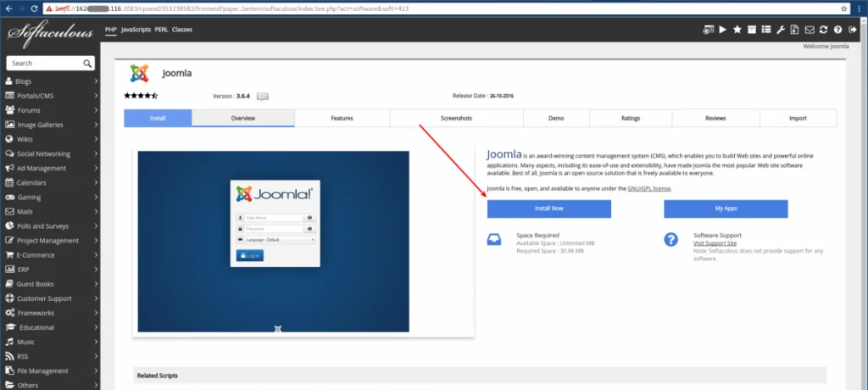Click the play demos icon
This screenshot has height=390, width=868.
[x=723, y=30]
